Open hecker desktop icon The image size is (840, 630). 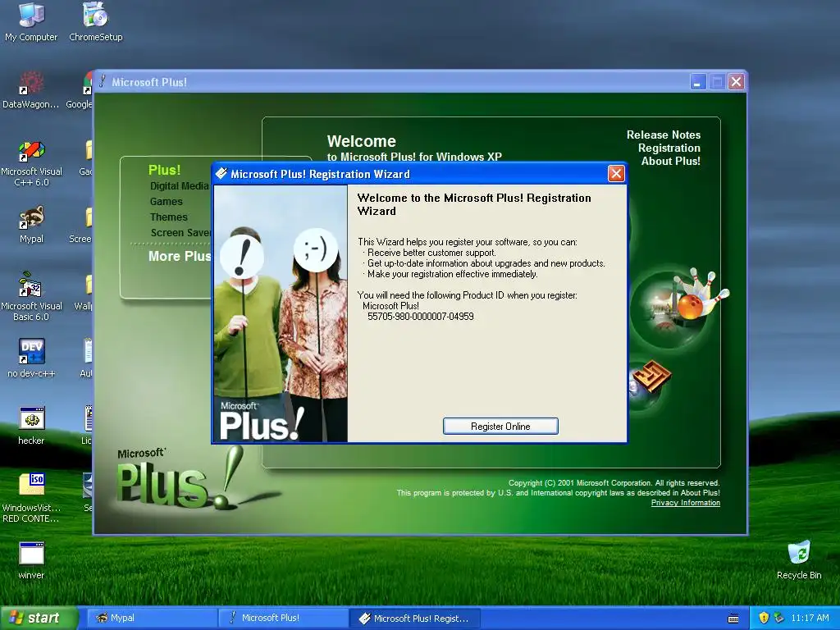[31, 426]
